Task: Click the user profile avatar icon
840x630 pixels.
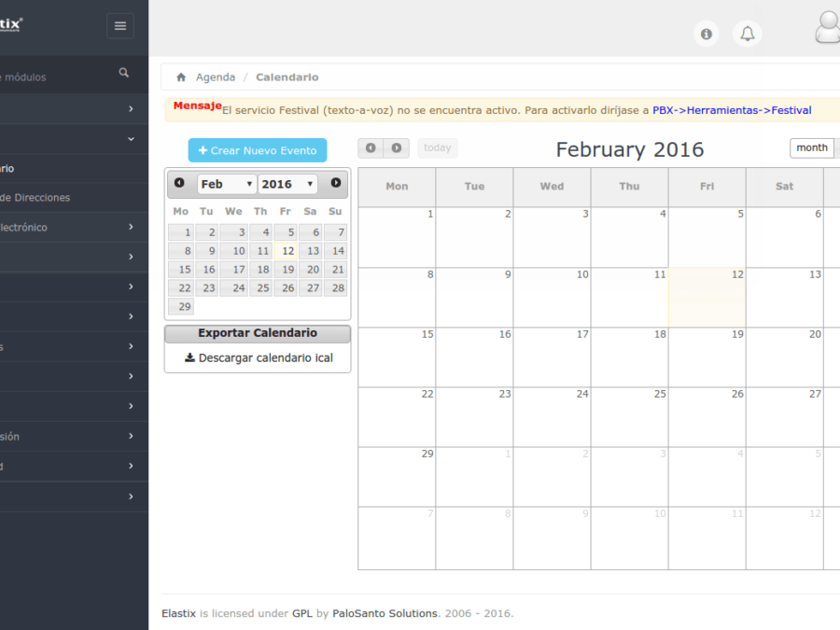Action: tap(827, 28)
